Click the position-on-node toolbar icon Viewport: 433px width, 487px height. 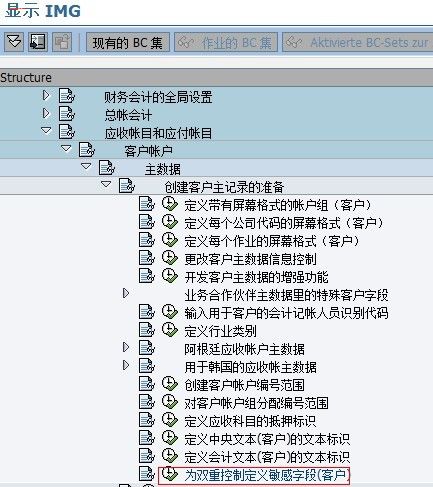click(x=38, y=42)
